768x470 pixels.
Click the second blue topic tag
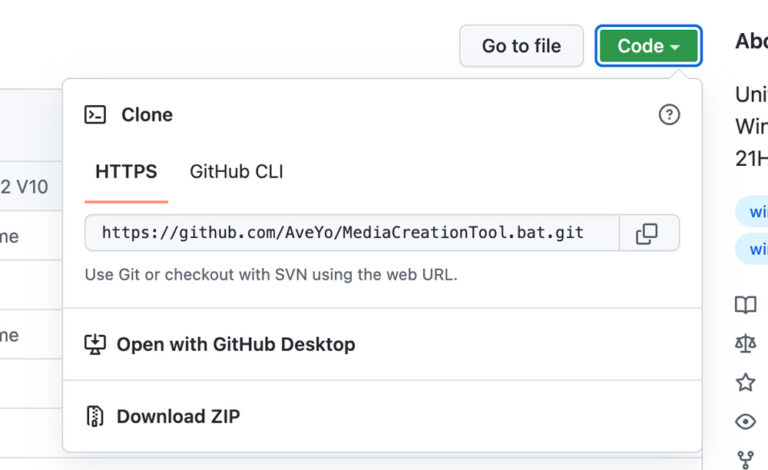(754, 248)
